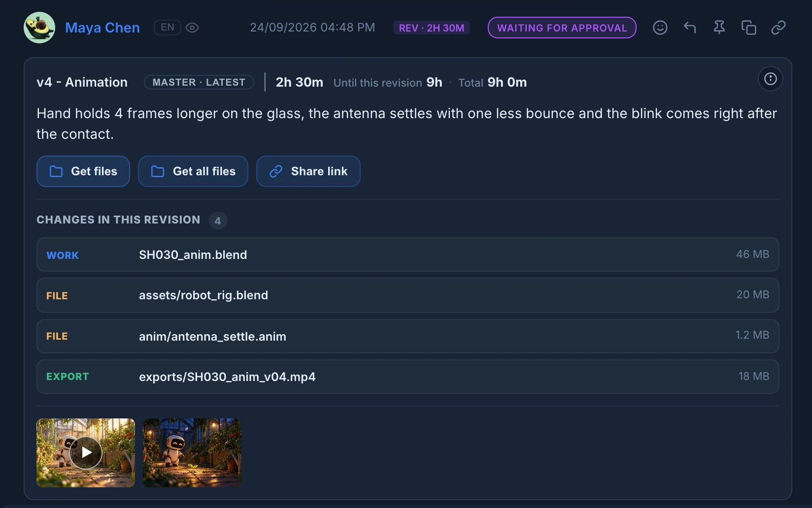Toggle the eye visibility icon
The height and width of the screenshot is (508, 812).
pos(192,28)
